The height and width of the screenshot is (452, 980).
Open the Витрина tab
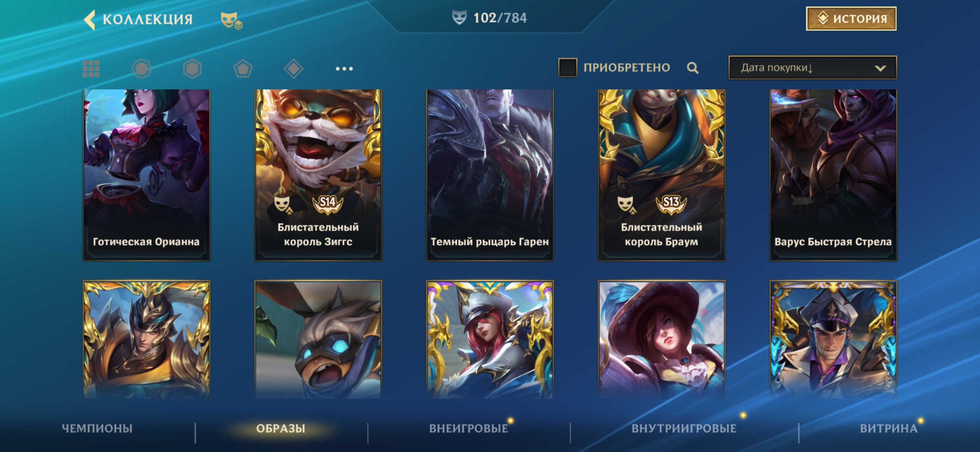[889, 429]
